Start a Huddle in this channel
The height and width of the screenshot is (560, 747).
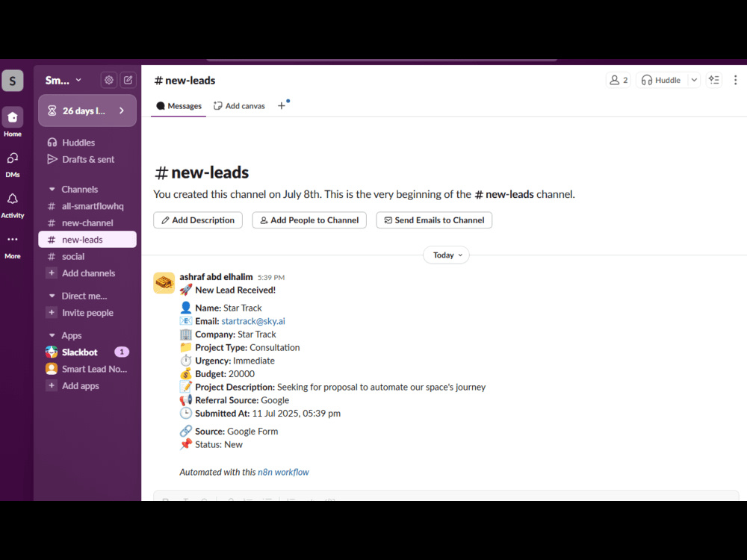(661, 80)
